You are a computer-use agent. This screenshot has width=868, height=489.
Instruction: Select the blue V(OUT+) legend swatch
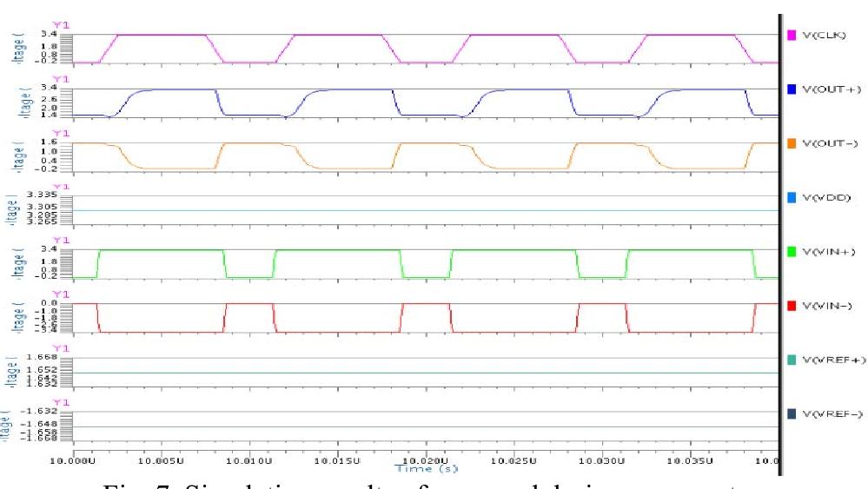click(792, 89)
